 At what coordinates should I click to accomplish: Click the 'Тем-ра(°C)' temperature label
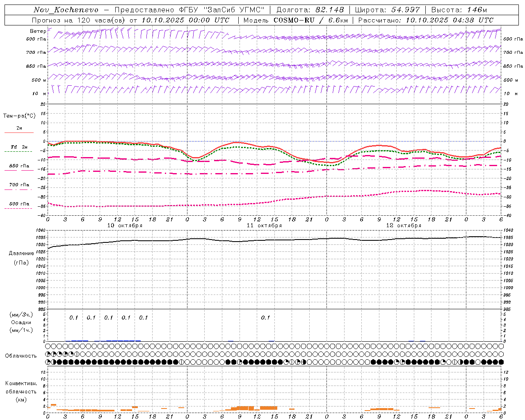point(19,116)
